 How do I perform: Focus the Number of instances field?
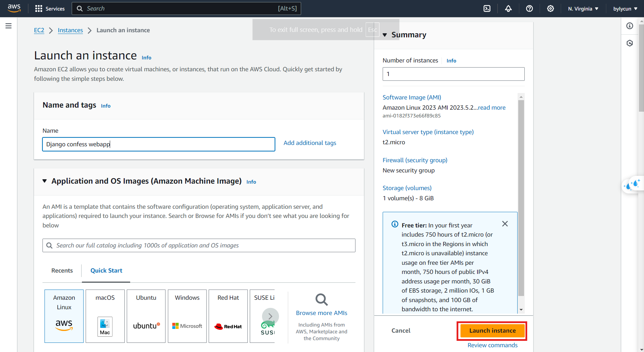coord(453,74)
